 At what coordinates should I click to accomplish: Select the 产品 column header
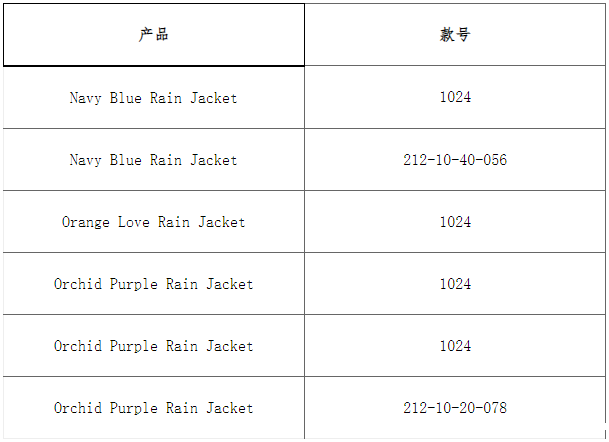tap(153, 35)
